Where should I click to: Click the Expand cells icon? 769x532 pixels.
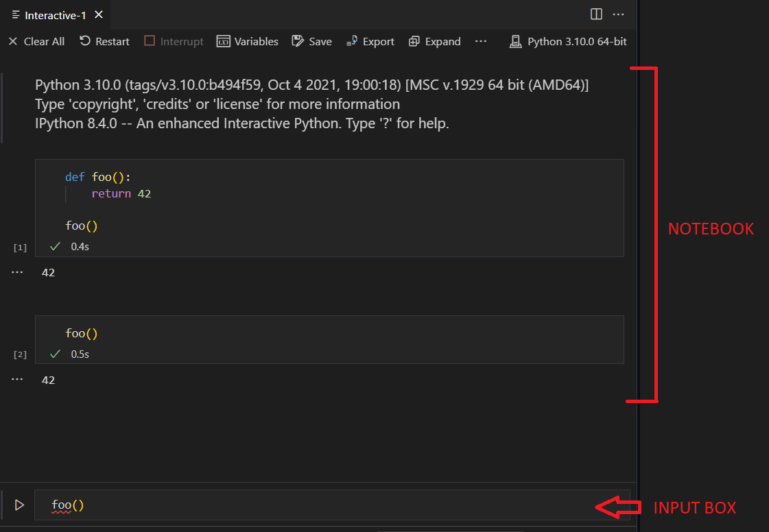pyautogui.click(x=414, y=41)
